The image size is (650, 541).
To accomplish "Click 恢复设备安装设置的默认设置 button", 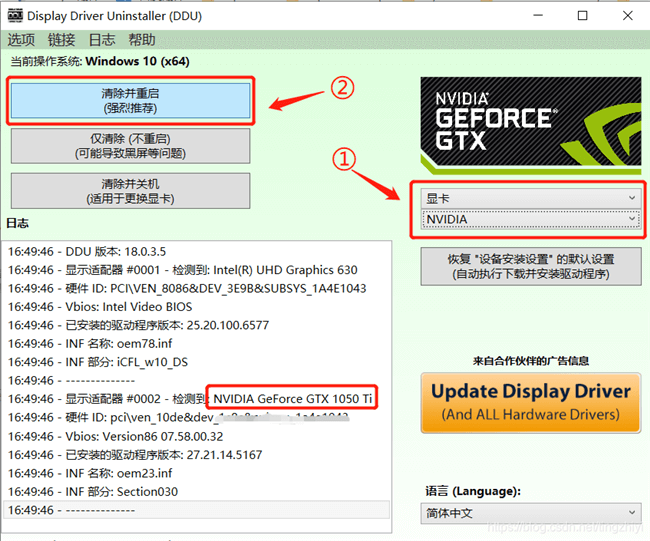I will pos(530,266).
